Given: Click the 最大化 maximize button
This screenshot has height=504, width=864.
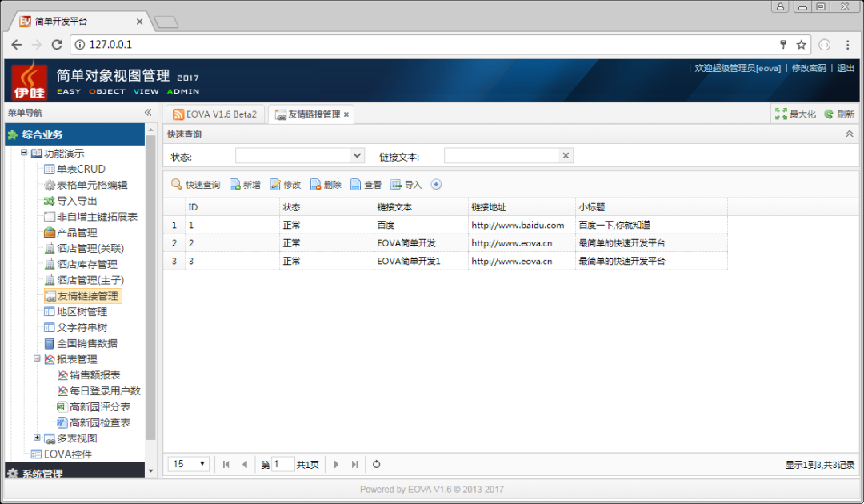Looking at the screenshot, I should [x=795, y=114].
